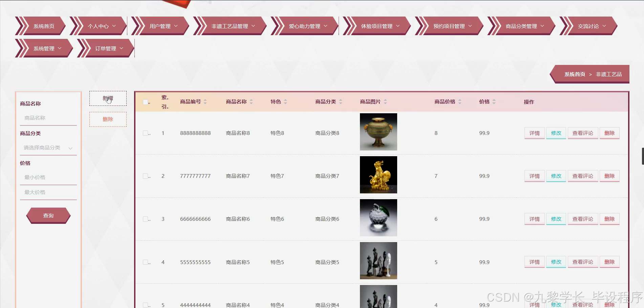The height and width of the screenshot is (308, 644).
Task: Expand 体验项目管理 menu
Action: [x=377, y=26]
